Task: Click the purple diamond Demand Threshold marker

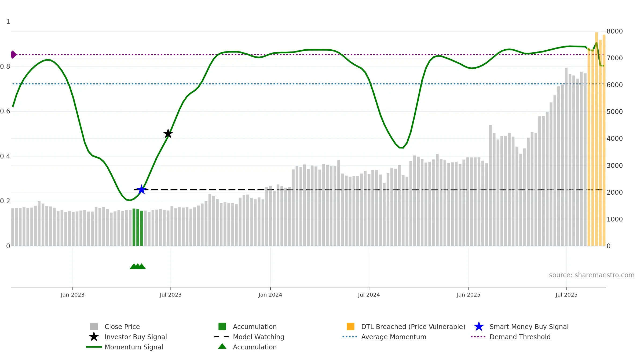Action: pos(13,54)
